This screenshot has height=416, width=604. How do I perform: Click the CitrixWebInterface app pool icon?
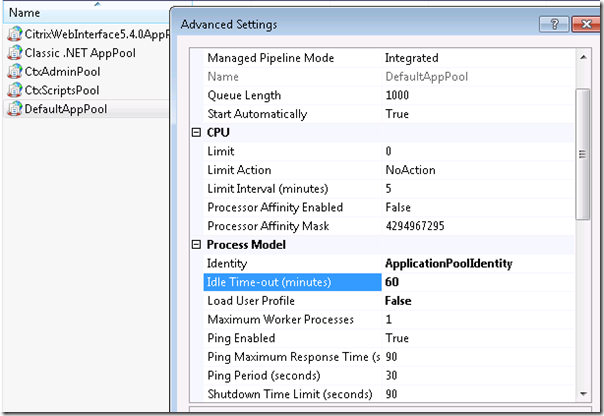tap(15, 34)
